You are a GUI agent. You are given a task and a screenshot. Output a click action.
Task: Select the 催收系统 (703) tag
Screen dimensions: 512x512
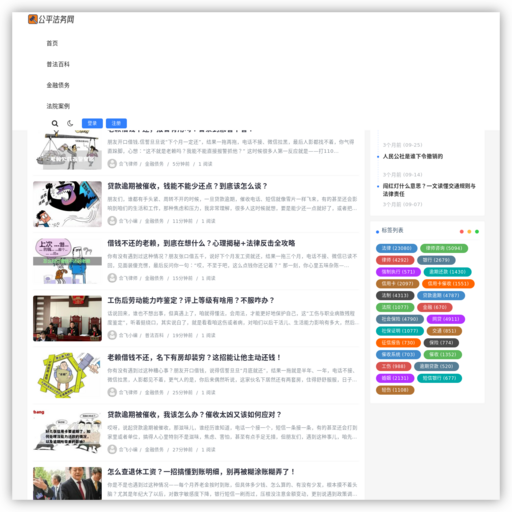tap(398, 354)
